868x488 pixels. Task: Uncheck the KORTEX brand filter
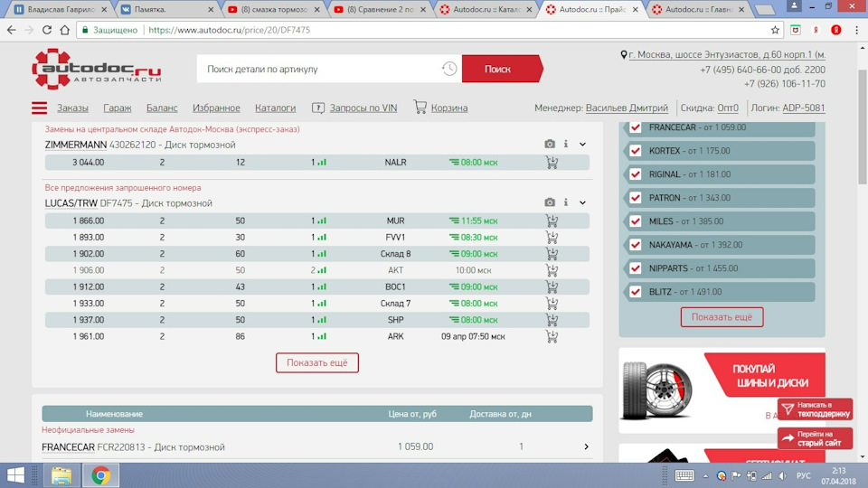(636, 151)
